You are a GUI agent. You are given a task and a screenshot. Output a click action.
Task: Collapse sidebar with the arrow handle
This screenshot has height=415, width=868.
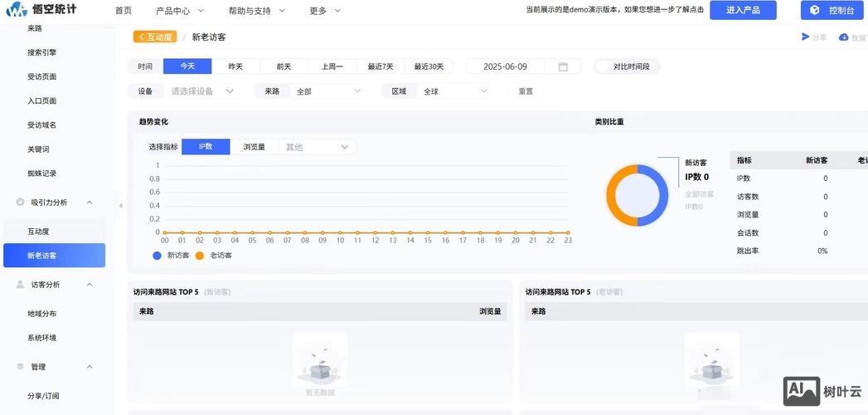120,206
